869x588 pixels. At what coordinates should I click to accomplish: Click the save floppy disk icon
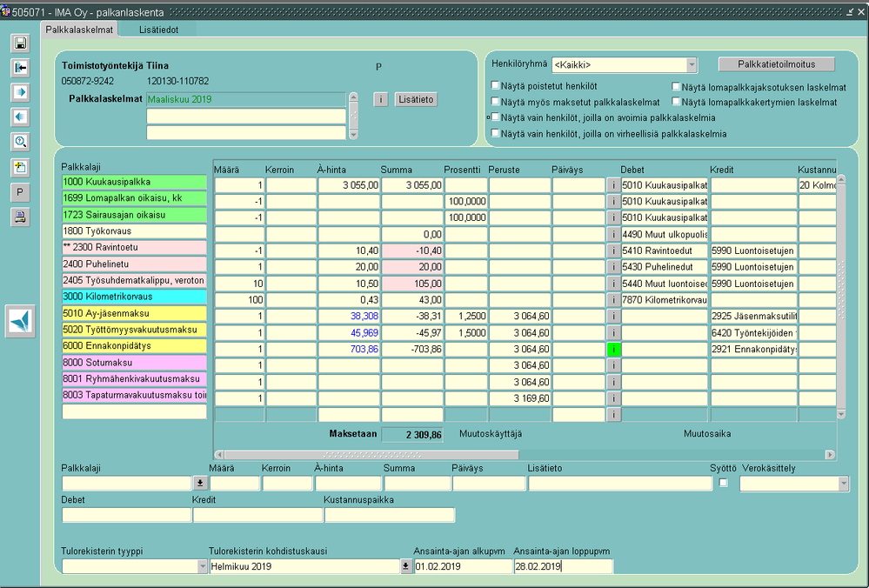(21, 43)
